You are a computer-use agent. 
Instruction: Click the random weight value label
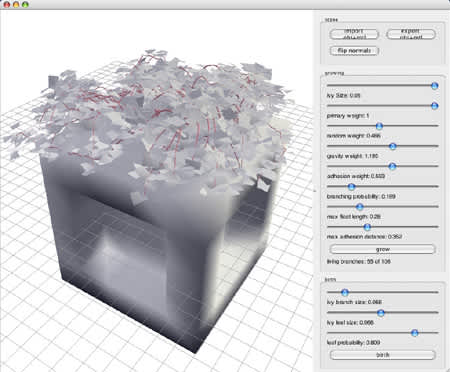(x=354, y=136)
